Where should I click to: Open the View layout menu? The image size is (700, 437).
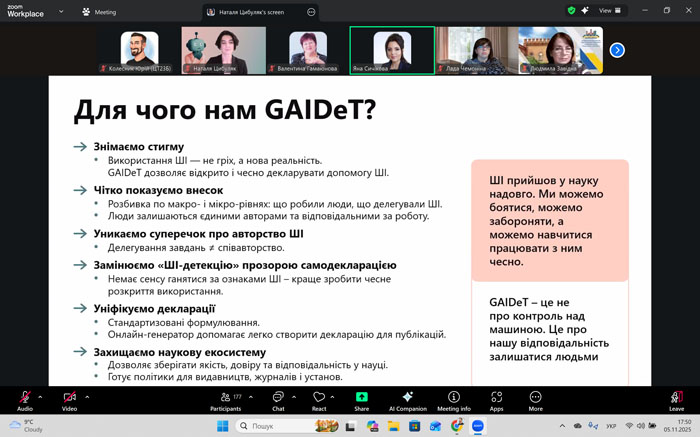(607, 10)
